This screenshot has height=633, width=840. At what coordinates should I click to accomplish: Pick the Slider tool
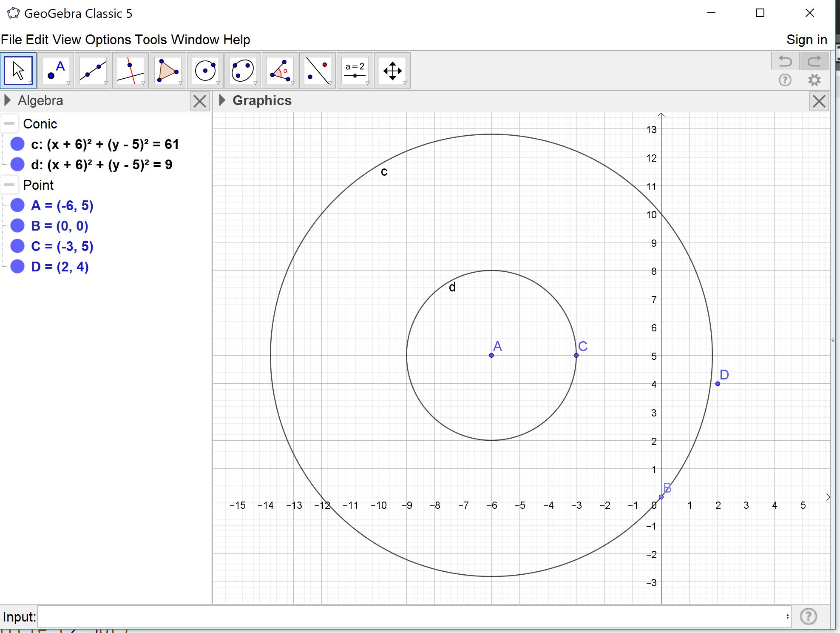pos(355,71)
